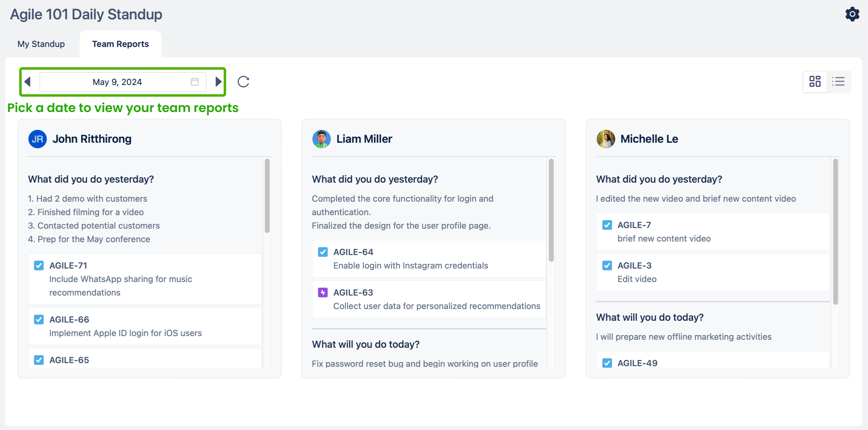The height and width of the screenshot is (430, 868).
Task: Go to the next day arrow
Action: point(218,82)
